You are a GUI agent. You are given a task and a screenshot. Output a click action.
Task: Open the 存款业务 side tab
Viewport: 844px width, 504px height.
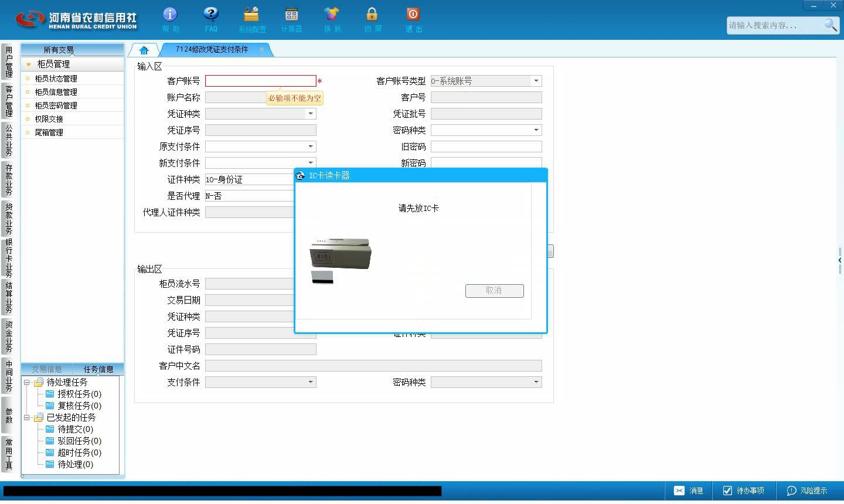(9, 179)
